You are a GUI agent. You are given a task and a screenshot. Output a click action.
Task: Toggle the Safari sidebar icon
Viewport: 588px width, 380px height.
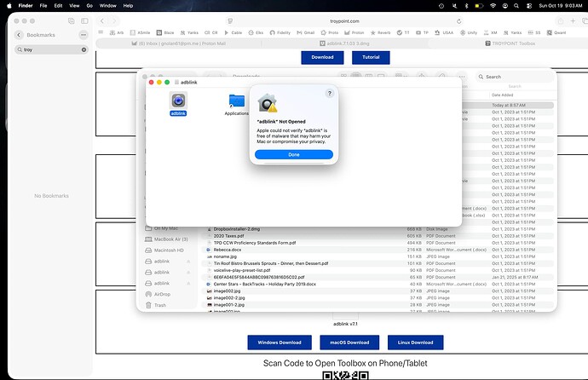coord(84,21)
